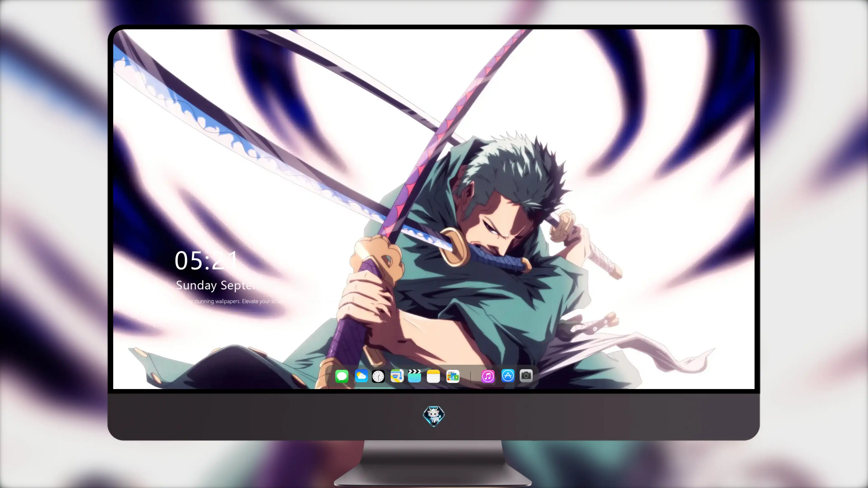
Task: Open the photo collage app in dock
Action: (x=453, y=376)
